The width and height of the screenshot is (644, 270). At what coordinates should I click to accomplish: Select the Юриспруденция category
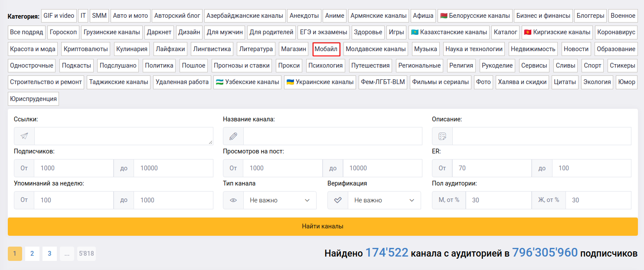coord(33,99)
